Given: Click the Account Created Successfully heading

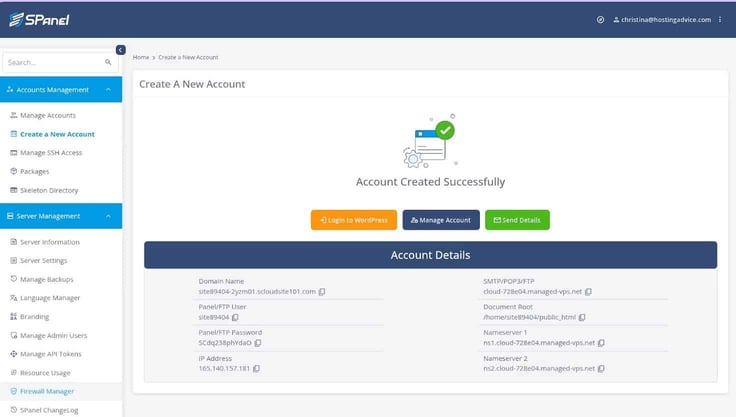Looking at the screenshot, I should (430, 182).
